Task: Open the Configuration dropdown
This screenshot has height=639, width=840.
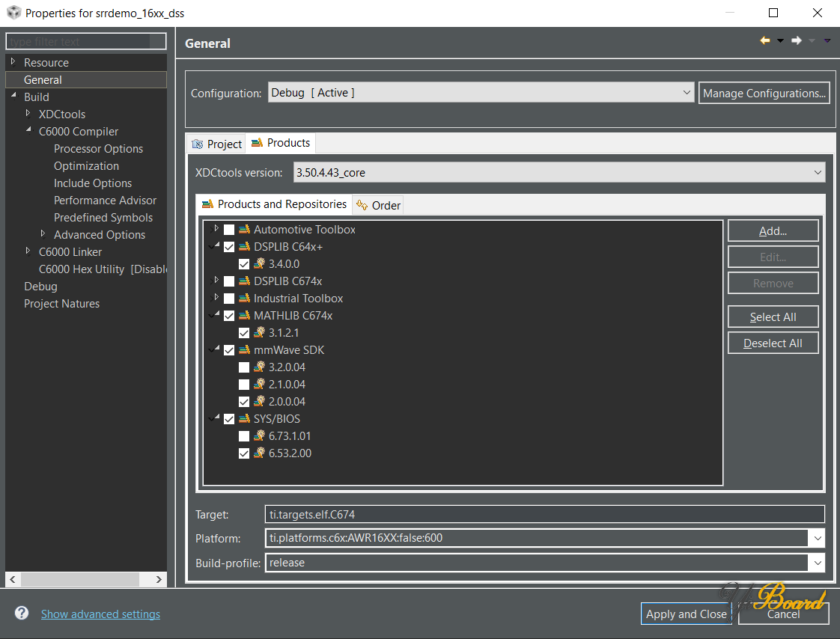Action: (x=481, y=93)
